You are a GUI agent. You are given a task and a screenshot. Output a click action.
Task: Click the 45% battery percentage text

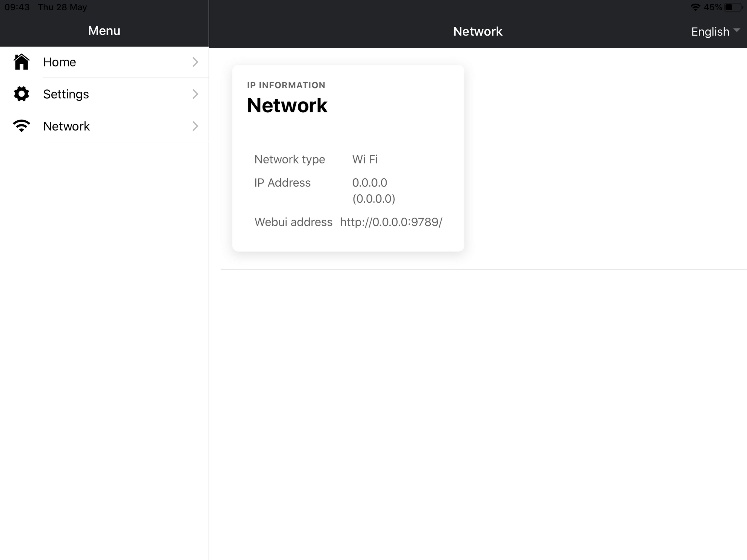713,7
